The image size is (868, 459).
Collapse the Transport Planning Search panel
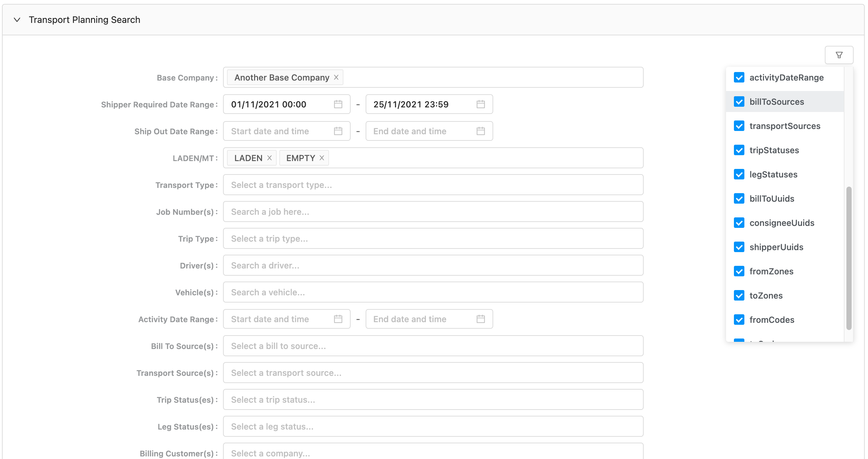coord(17,20)
